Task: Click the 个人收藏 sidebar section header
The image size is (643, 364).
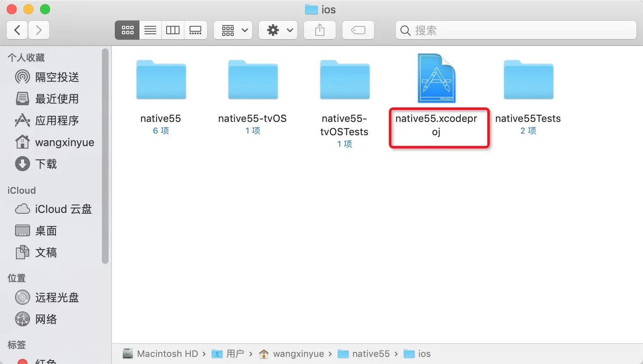Action: 26,58
